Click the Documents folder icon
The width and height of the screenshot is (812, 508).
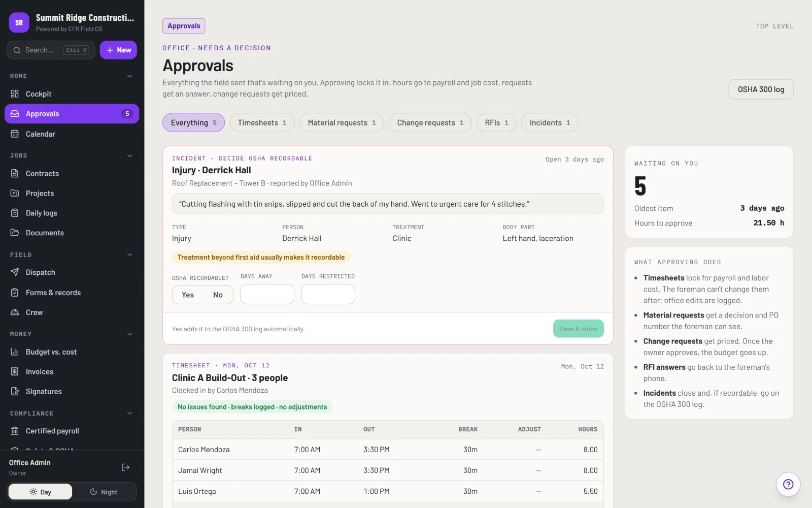tap(15, 233)
